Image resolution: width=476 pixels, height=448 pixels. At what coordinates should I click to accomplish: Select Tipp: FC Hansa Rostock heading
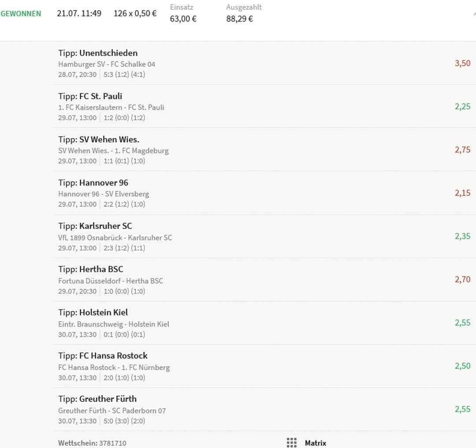coord(103,356)
